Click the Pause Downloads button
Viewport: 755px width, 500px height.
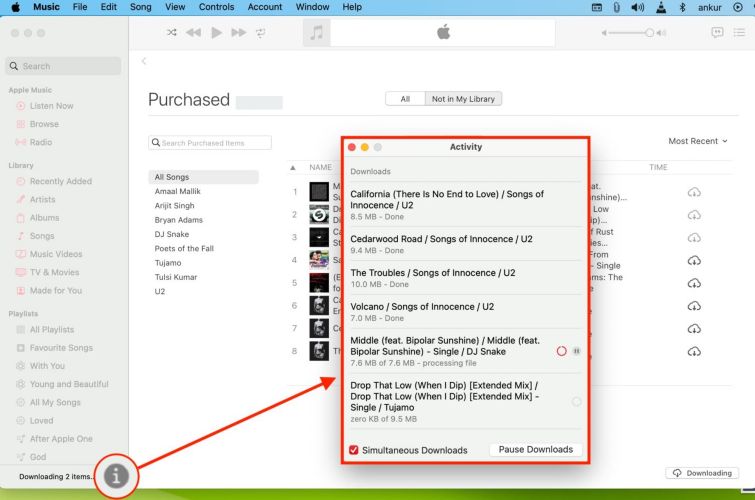[x=536, y=450]
